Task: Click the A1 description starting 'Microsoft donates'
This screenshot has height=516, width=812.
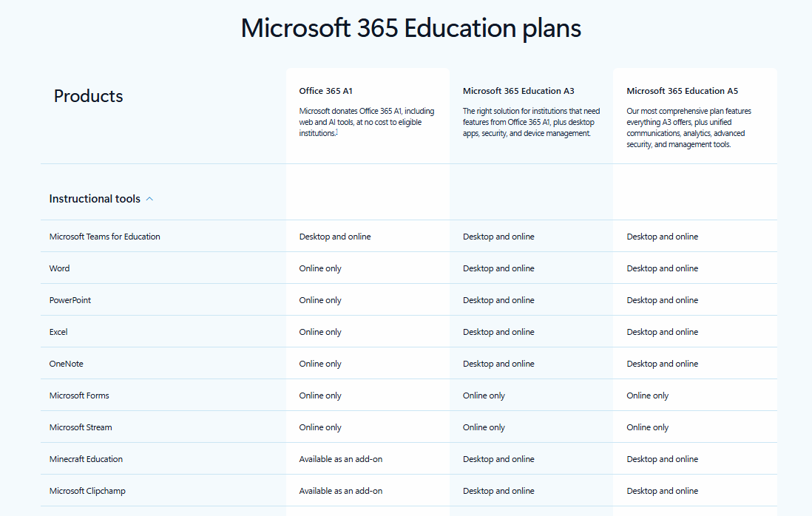Action: 367,122
